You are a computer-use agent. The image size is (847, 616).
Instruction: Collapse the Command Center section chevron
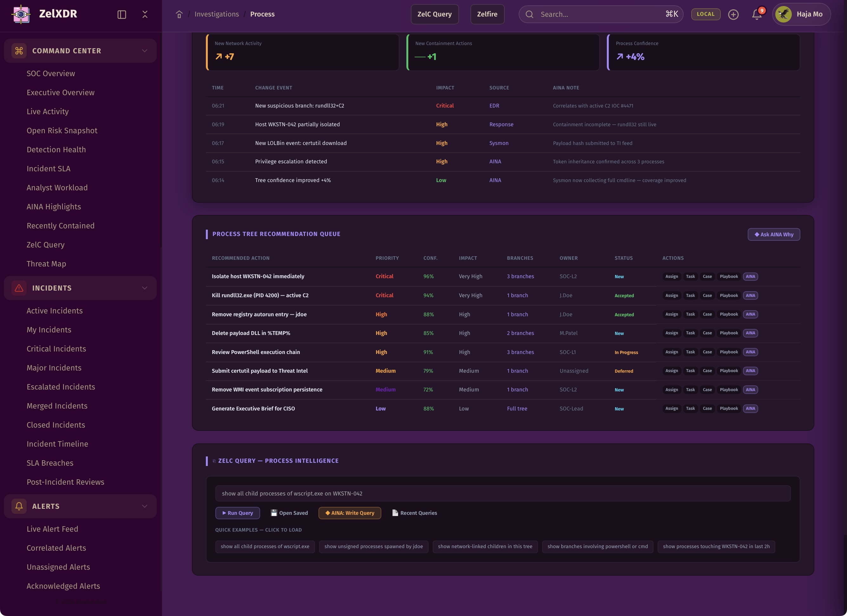[x=145, y=51]
